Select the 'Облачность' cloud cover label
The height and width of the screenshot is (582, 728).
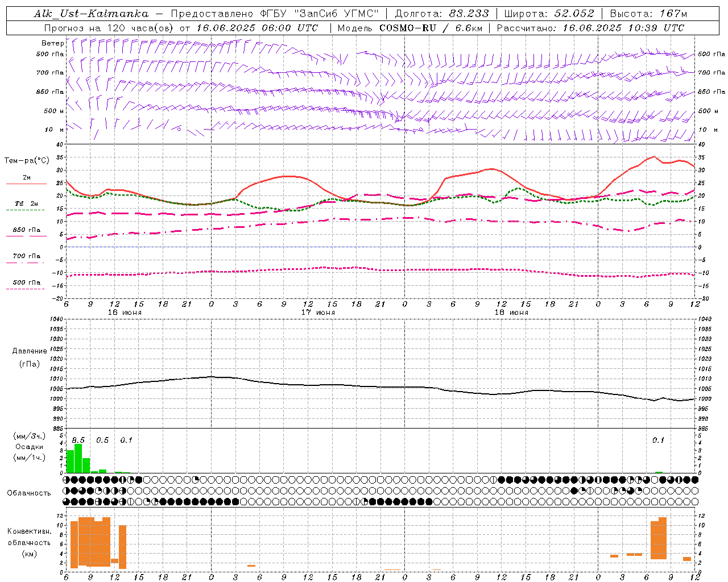[x=29, y=493]
